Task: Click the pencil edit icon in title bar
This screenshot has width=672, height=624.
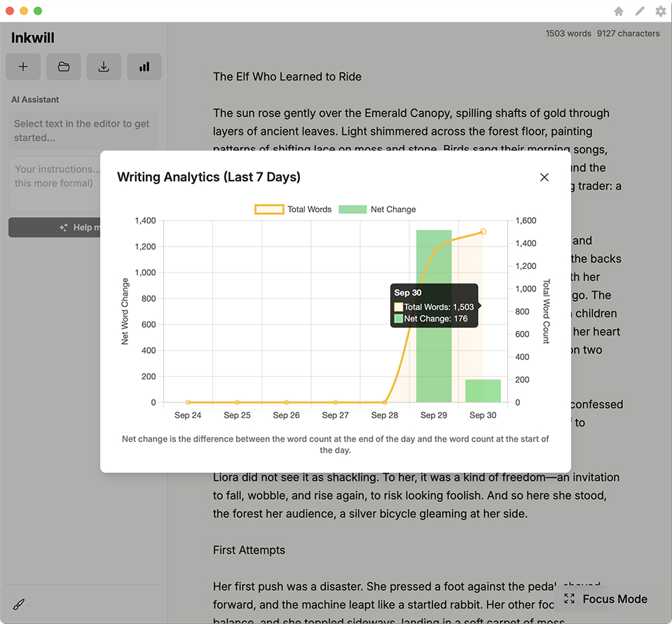Action: tap(640, 11)
